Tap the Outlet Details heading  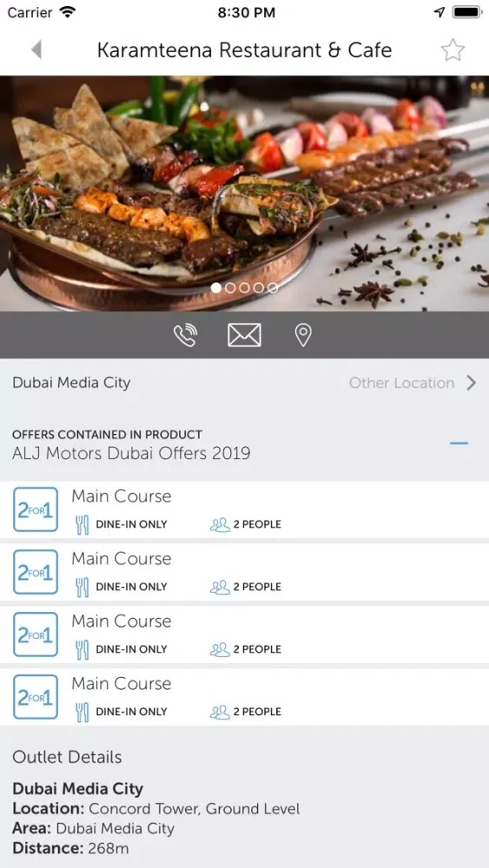coord(67,757)
